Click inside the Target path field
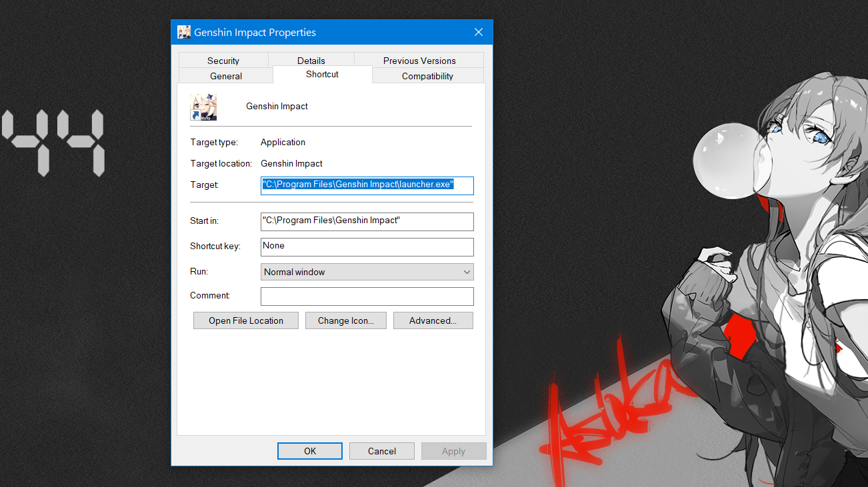The height and width of the screenshot is (487, 868). (x=367, y=185)
